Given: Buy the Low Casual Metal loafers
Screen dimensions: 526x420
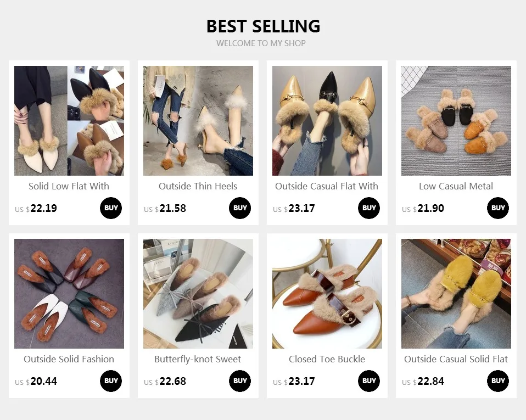Looking at the screenshot, I should pyautogui.click(x=498, y=208).
